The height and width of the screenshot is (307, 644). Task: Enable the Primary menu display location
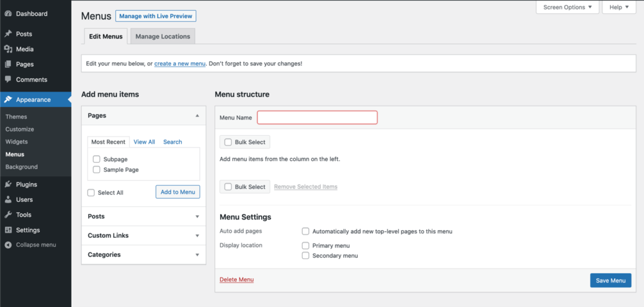pos(306,245)
